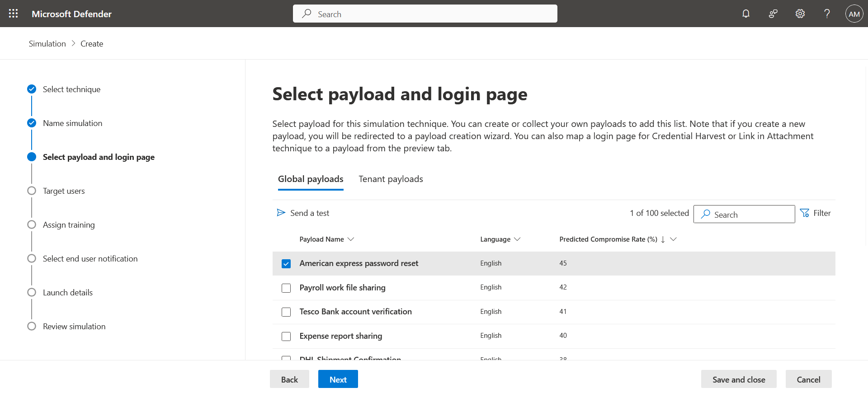Expand the Predicted Compromise Rate column dropdown

click(673, 239)
